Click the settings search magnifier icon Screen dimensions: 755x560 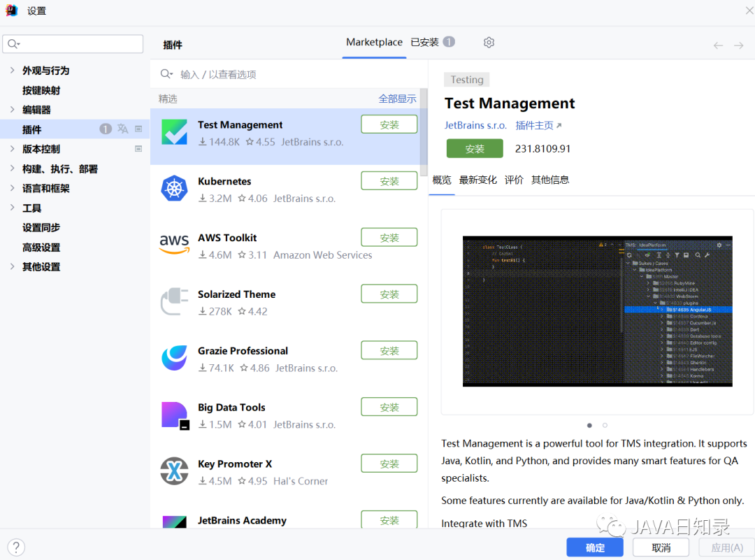click(13, 44)
